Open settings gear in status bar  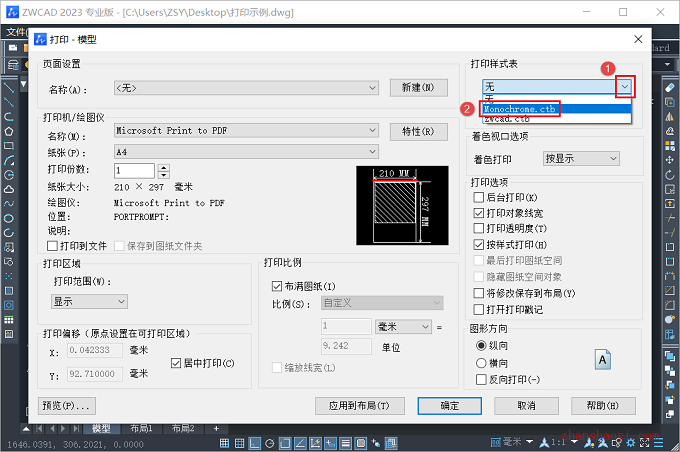point(631,443)
